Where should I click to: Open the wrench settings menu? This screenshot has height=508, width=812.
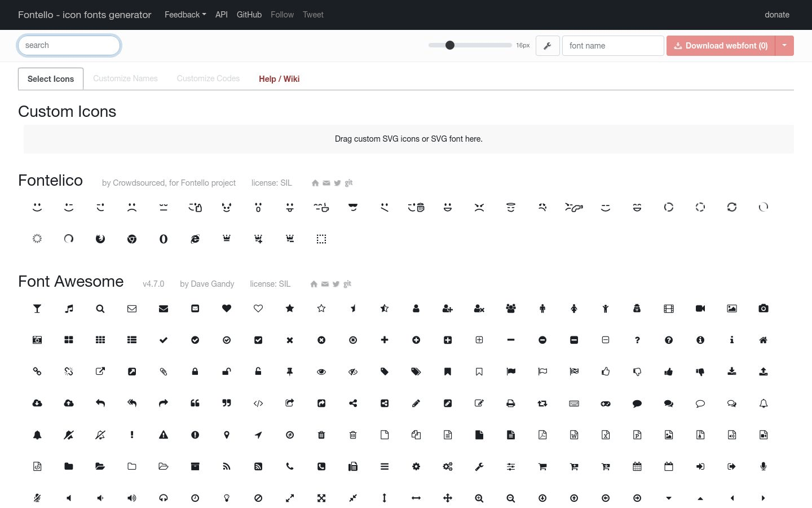point(548,46)
